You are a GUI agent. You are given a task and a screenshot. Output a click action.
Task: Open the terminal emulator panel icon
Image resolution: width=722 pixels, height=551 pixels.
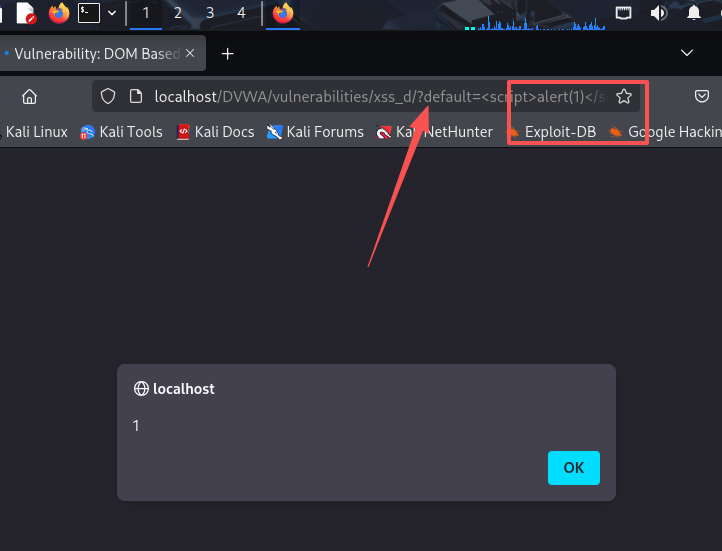[x=89, y=13]
